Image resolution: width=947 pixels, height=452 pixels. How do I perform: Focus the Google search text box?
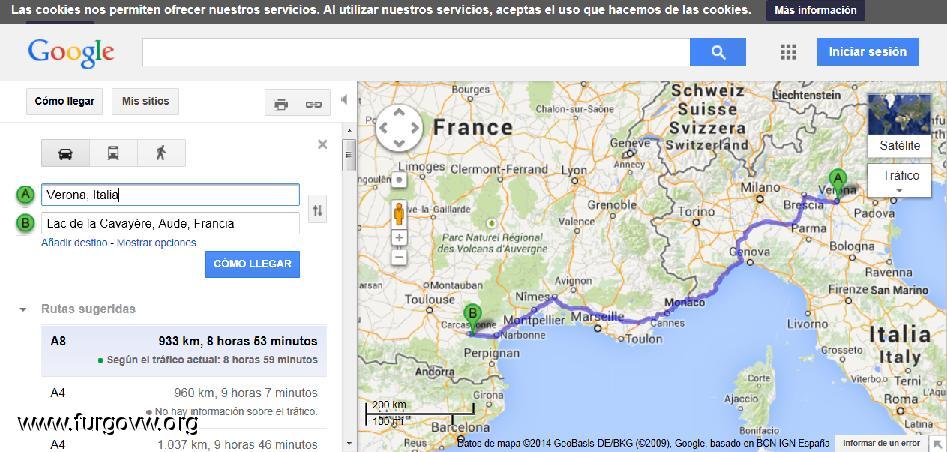click(x=416, y=52)
